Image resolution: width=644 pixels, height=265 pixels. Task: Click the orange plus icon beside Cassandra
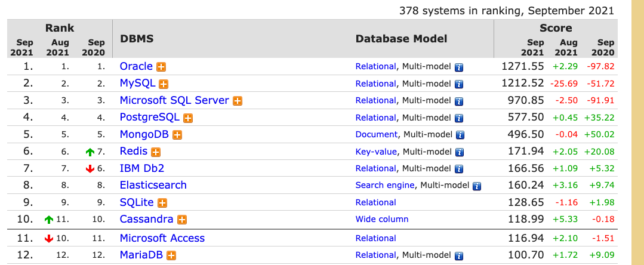click(182, 220)
